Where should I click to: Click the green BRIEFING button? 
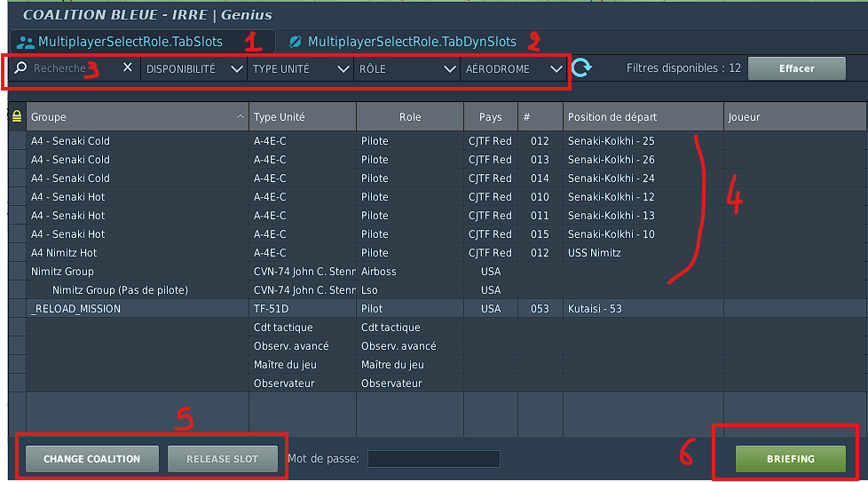791,459
